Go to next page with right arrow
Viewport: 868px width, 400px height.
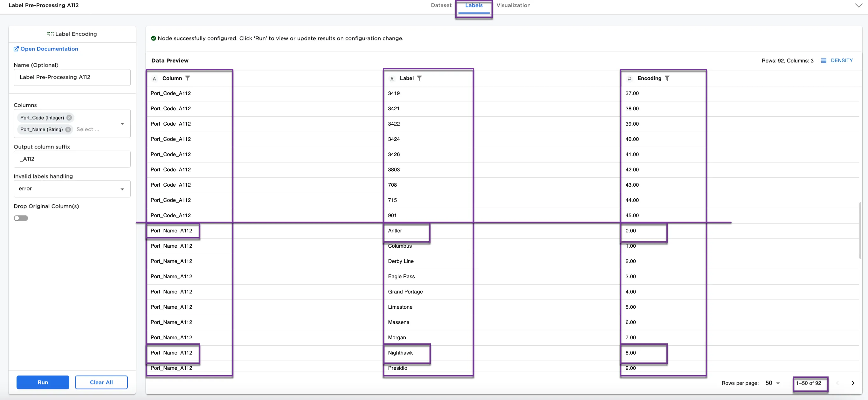[x=853, y=383]
